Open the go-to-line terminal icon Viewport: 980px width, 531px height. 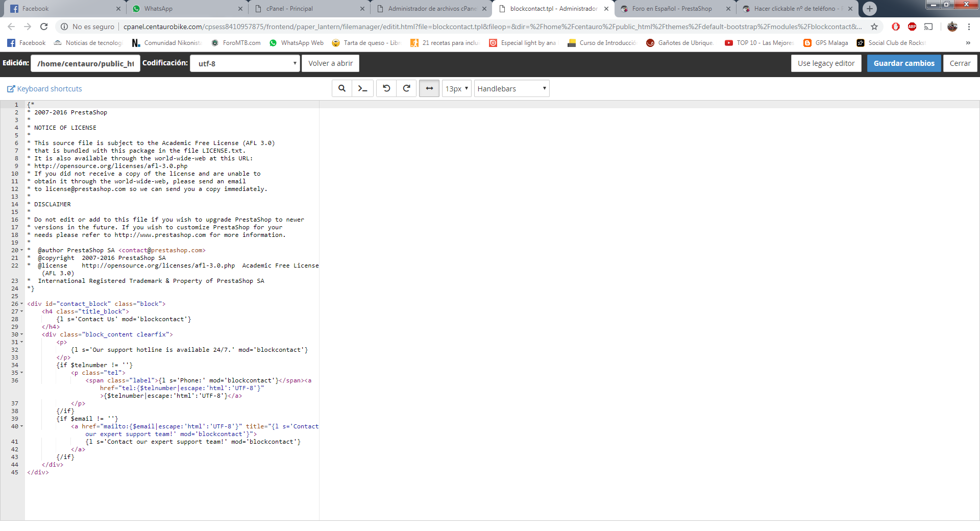362,88
